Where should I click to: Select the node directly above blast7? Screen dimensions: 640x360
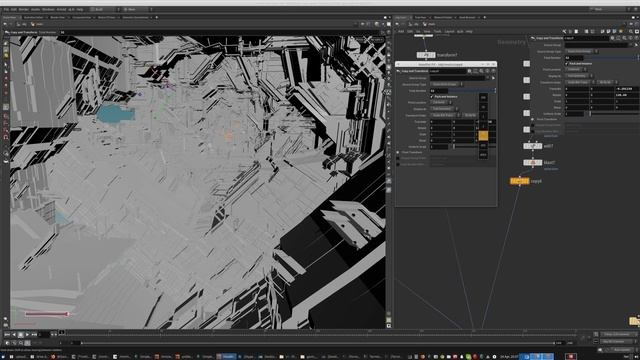533,146
